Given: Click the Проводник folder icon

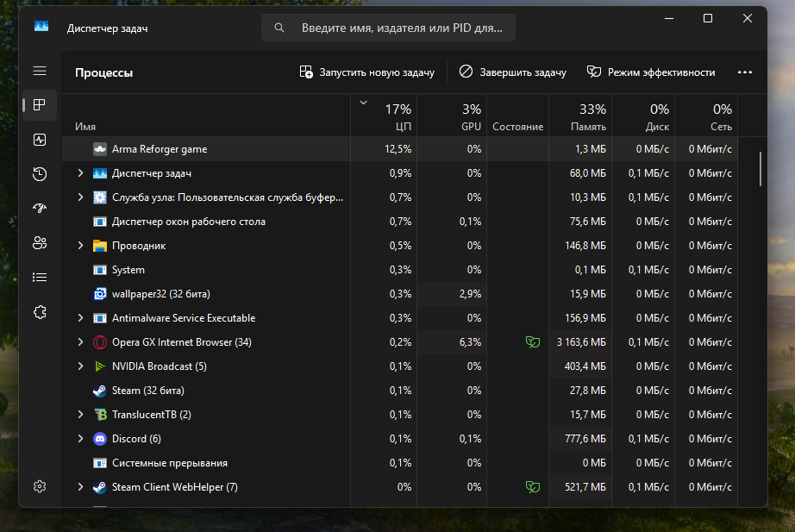Looking at the screenshot, I should 100,246.
